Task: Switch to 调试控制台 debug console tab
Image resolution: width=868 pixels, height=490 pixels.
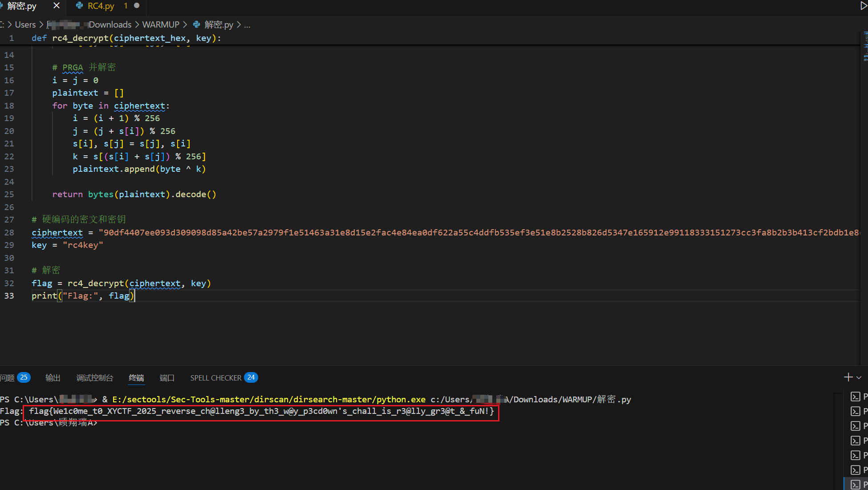Action: point(95,378)
